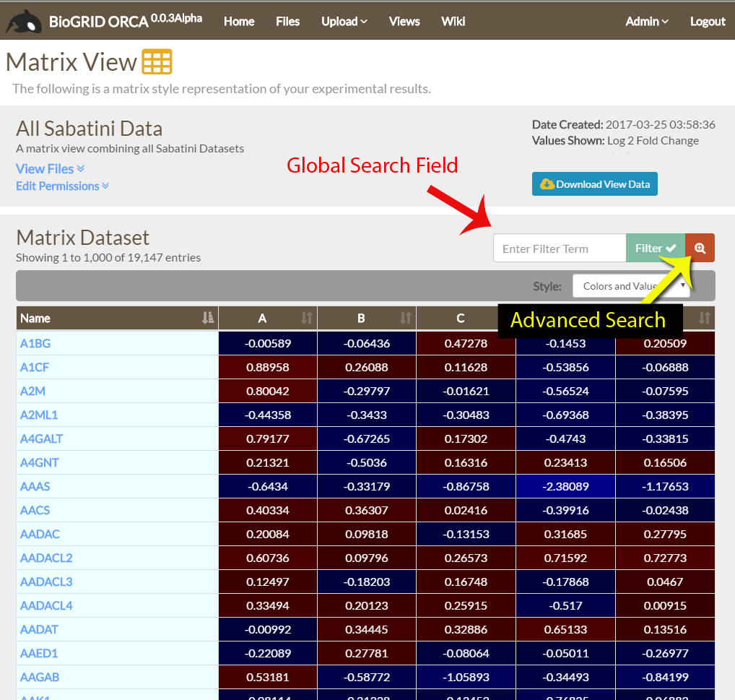735x700 pixels.
Task: Select cell value -1.05893 in AAGAB row
Action: click(466, 677)
